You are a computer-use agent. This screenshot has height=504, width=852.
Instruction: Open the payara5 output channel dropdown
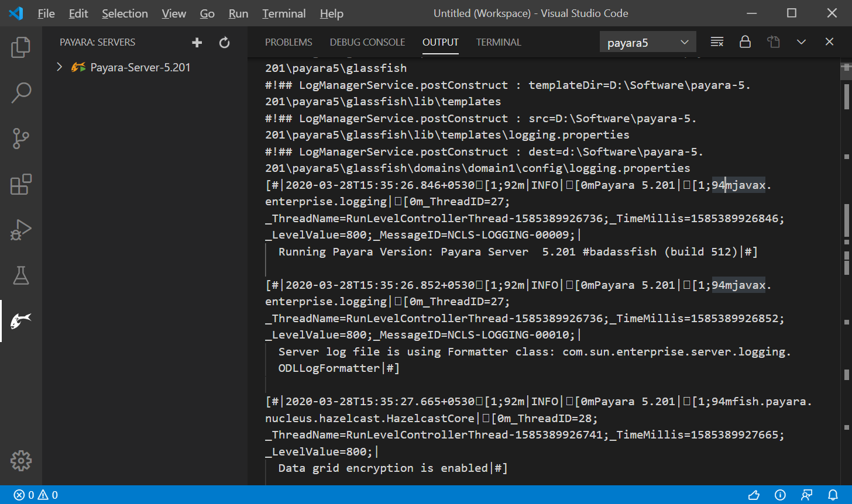click(x=647, y=42)
